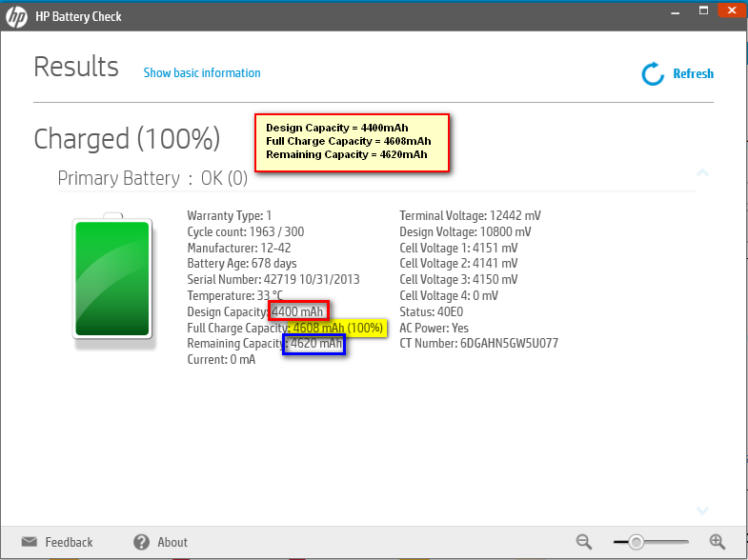Open the Feedback link
Viewport: 748px width, 560px height.
(69, 542)
